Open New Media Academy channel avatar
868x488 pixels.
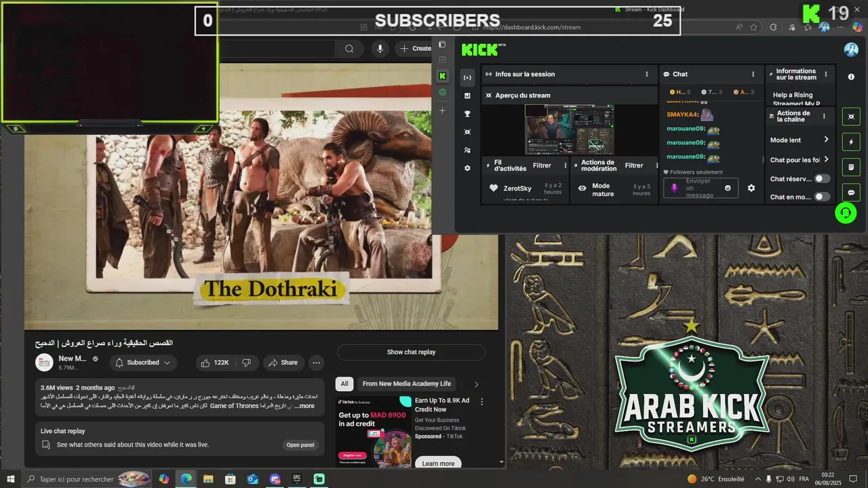pos(45,363)
